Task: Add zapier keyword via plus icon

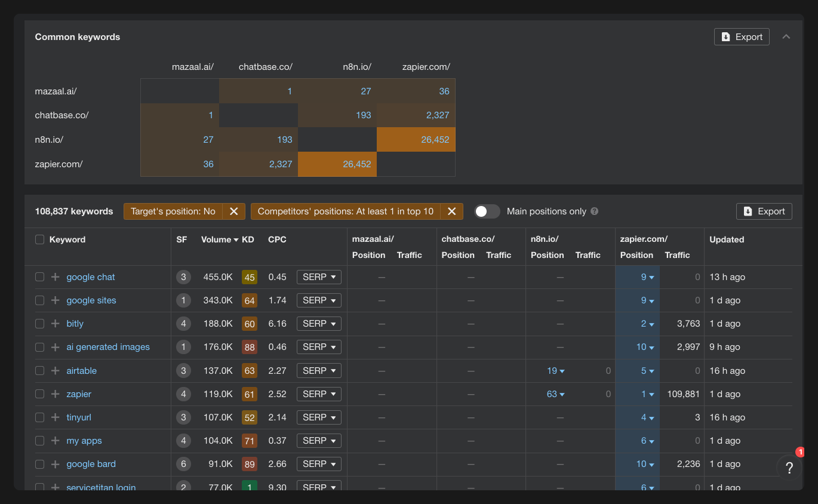Action: [x=56, y=394]
